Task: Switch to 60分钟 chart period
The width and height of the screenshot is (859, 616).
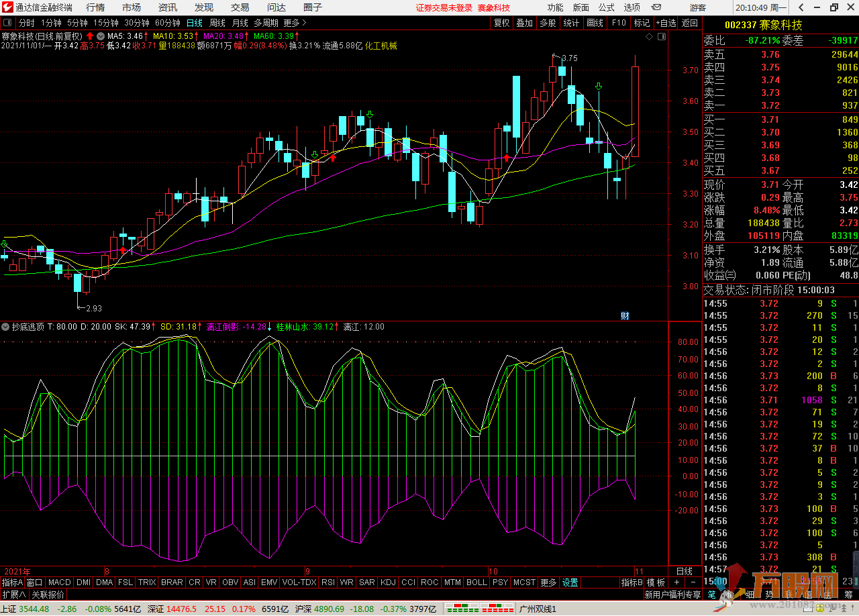Action: 168,23
